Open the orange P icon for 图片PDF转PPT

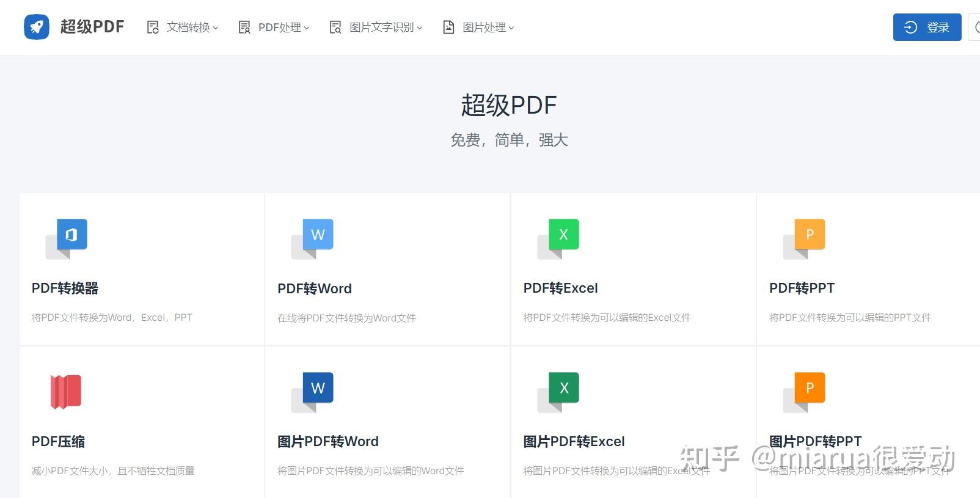[x=804, y=392]
